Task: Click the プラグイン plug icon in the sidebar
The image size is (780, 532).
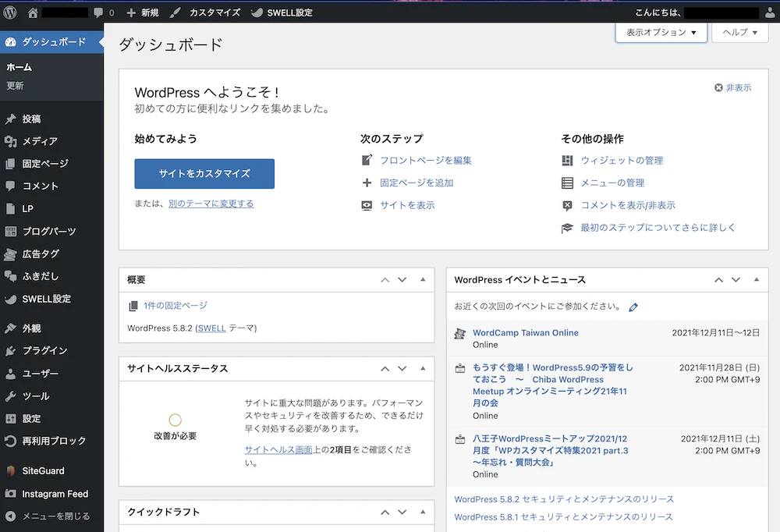Action: tap(10, 351)
